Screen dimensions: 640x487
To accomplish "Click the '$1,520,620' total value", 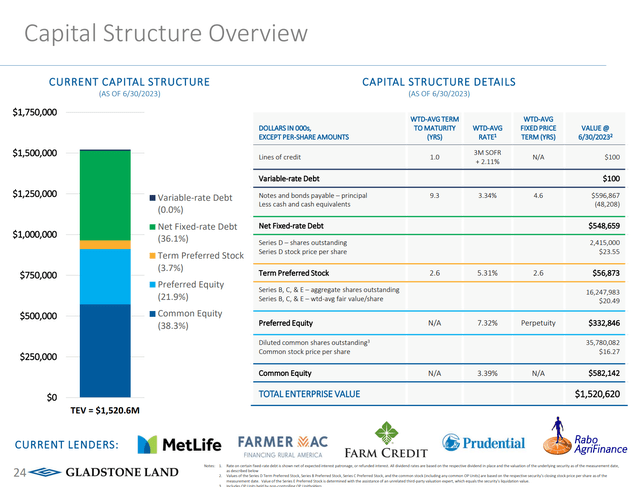I will [x=597, y=394].
